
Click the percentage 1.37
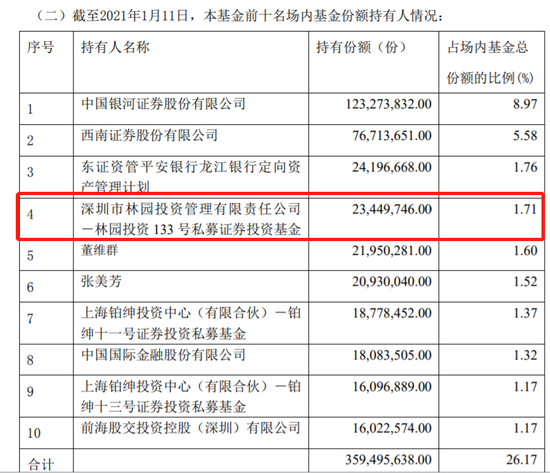pos(525,313)
